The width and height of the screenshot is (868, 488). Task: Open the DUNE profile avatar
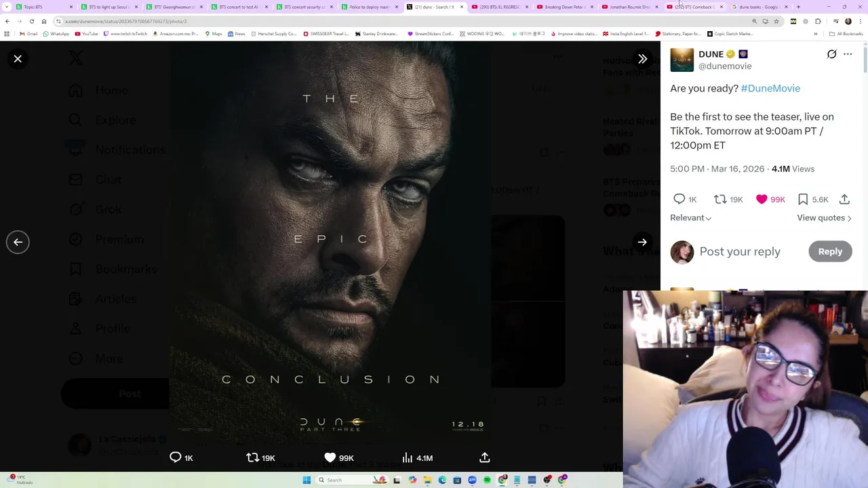pyautogui.click(x=682, y=60)
